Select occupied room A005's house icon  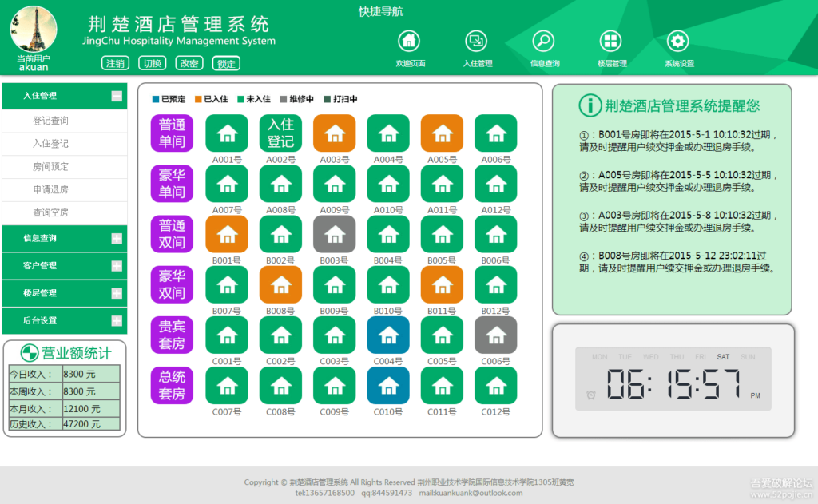(441, 134)
